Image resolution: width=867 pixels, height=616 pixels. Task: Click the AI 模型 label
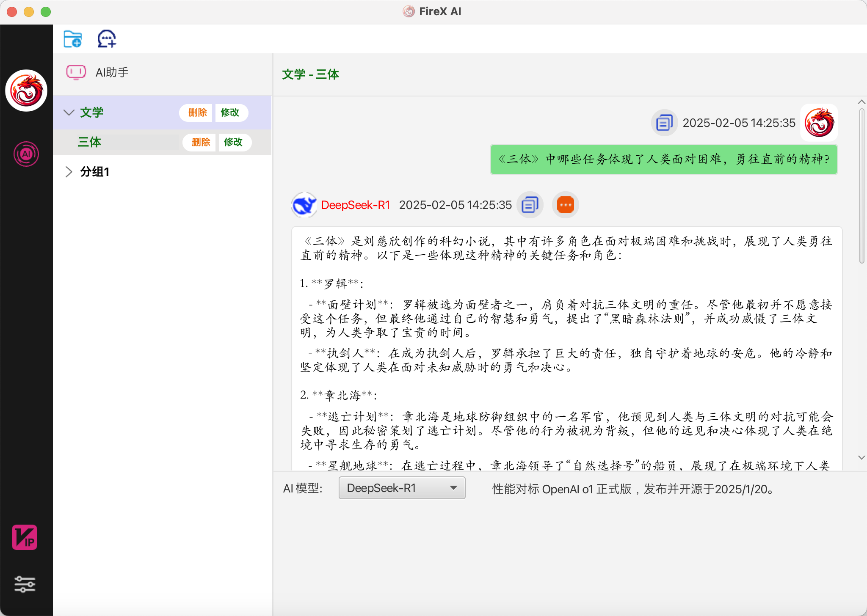(x=303, y=488)
